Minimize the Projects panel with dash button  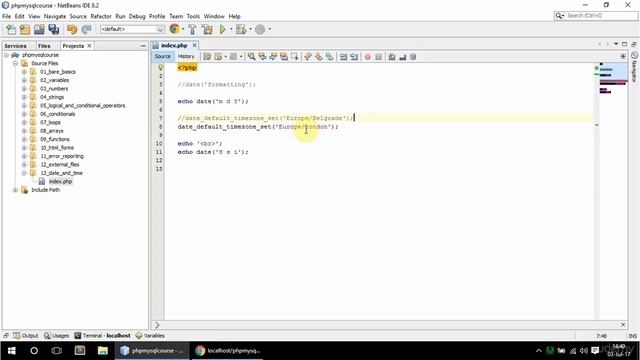point(143,46)
